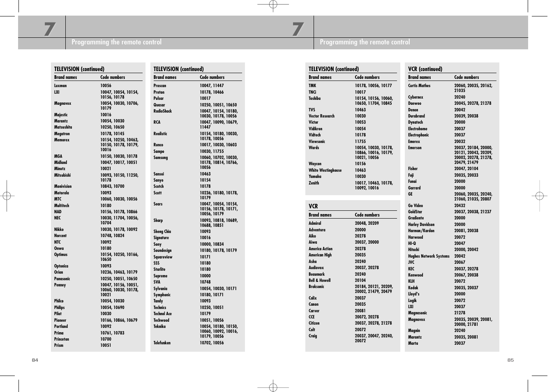Select the Emerson brand name

tap(415, 148)
